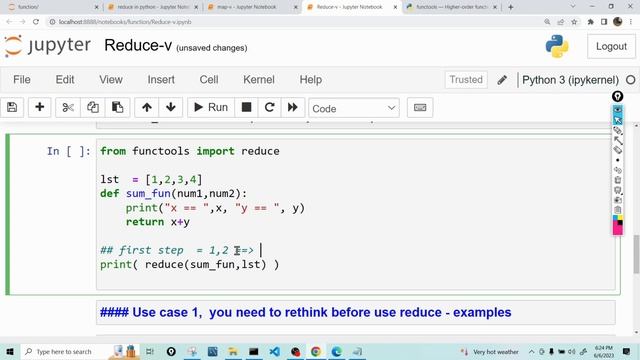Reload the page with refresh icon

coord(36,22)
